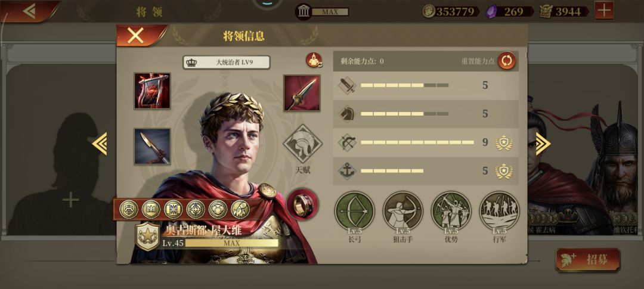
Task: Select the 狙击手 sniper skill
Action: click(403, 211)
